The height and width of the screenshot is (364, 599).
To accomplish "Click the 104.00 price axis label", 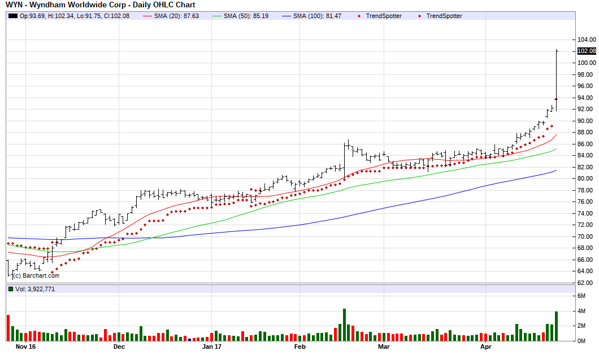I will coord(587,40).
